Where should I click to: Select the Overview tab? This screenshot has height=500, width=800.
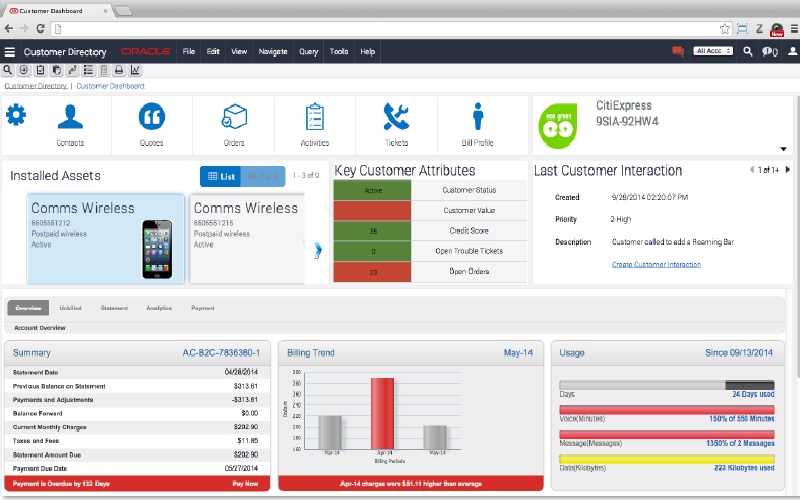pos(28,308)
